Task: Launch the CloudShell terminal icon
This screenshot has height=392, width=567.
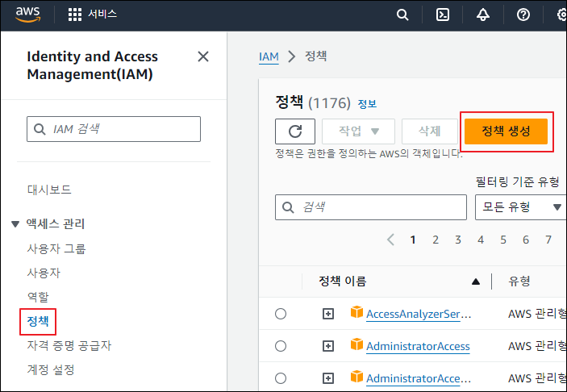Action: click(x=443, y=15)
